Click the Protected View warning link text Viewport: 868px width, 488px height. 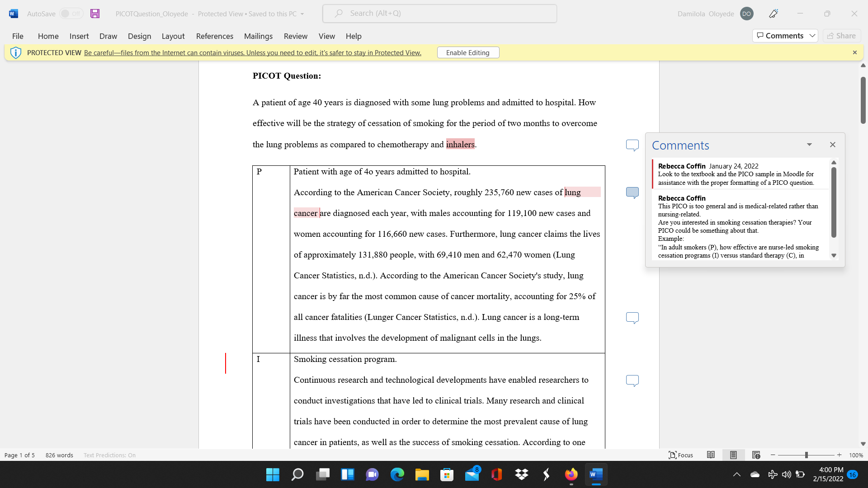tap(253, 53)
